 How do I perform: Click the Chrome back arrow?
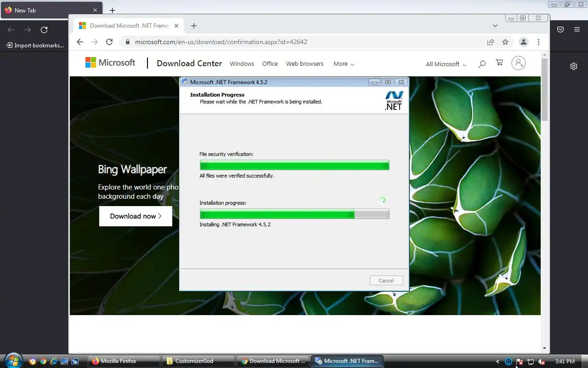[x=80, y=42]
